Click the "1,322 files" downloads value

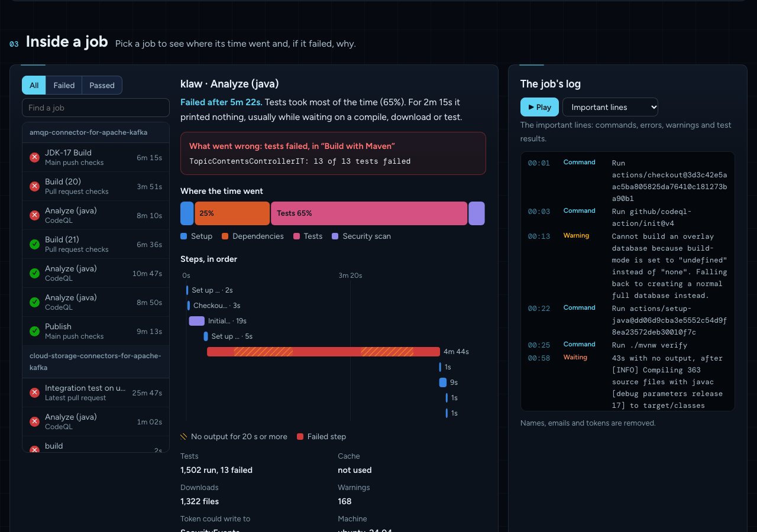coord(199,502)
